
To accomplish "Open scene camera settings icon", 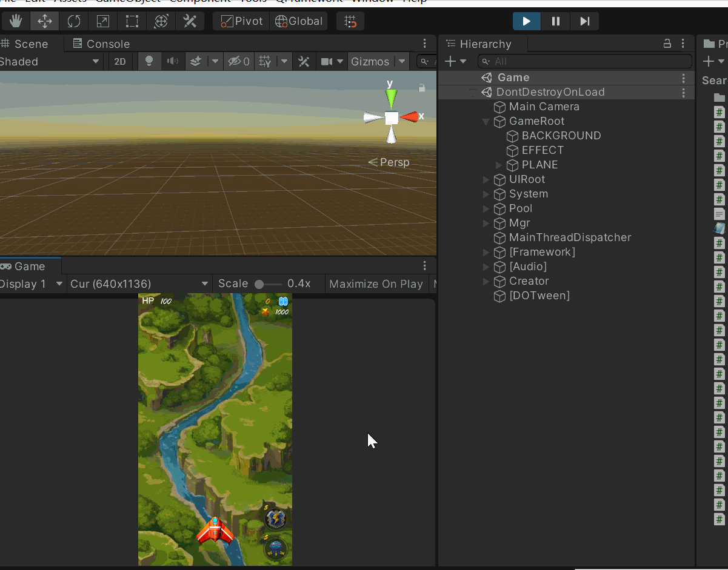I will 327,61.
